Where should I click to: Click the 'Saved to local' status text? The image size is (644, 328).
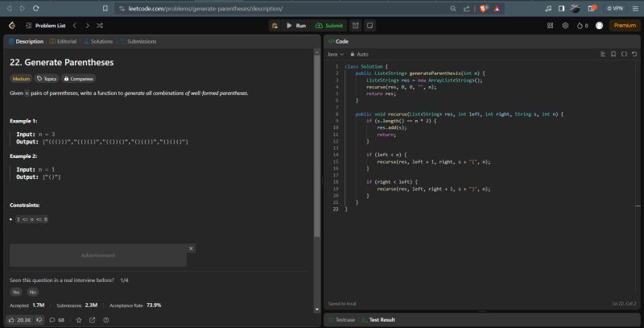point(342,304)
